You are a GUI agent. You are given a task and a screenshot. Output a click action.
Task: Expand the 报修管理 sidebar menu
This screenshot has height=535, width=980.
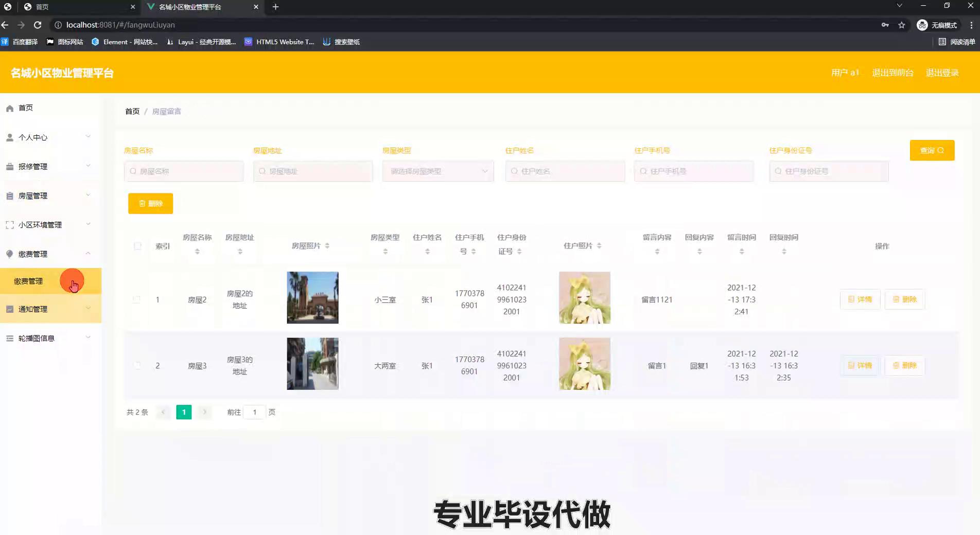[50, 166]
